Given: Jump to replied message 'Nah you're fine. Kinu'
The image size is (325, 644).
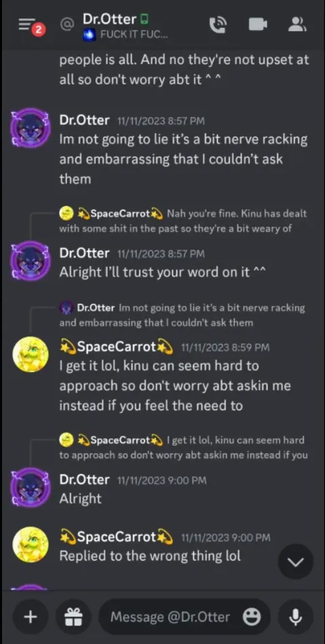Looking at the screenshot, I should [x=183, y=221].
